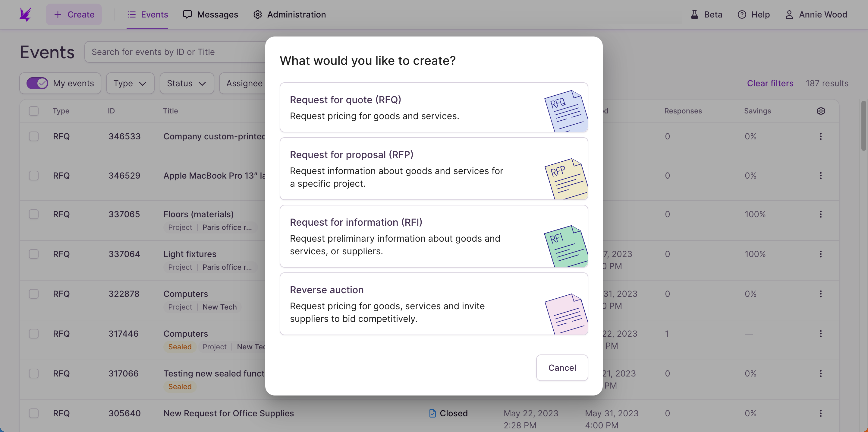Image resolution: width=868 pixels, height=432 pixels.
Task: Choose Reverse auction option
Action: pos(434,304)
